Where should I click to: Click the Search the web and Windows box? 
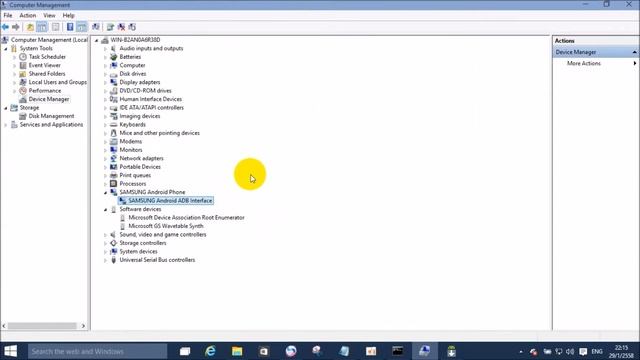[x=98, y=351]
